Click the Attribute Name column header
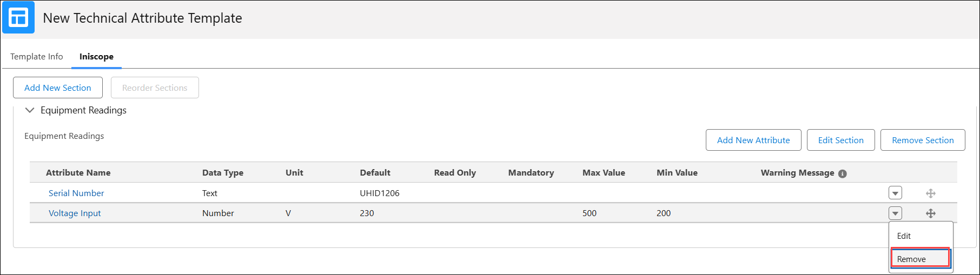Viewport: 980px width, 275px height. (x=78, y=173)
